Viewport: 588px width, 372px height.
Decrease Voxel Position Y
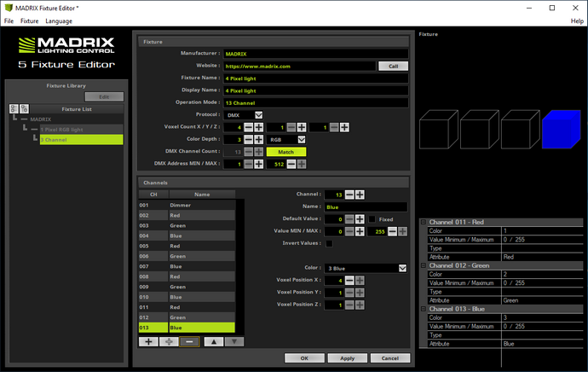tap(349, 293)
